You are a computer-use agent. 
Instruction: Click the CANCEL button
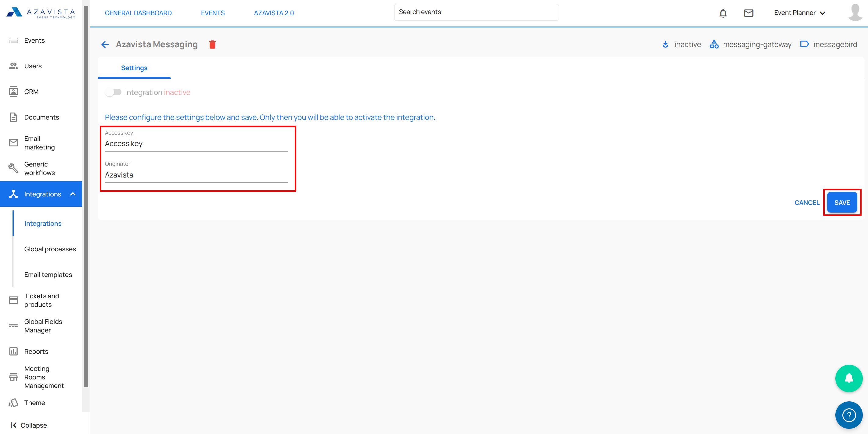[807, 203]
